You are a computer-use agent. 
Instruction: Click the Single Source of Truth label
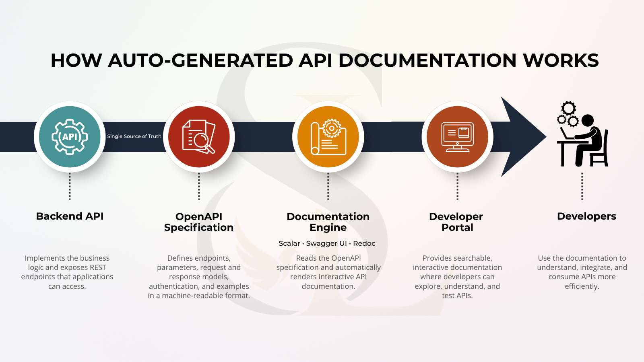coord(134,136)
